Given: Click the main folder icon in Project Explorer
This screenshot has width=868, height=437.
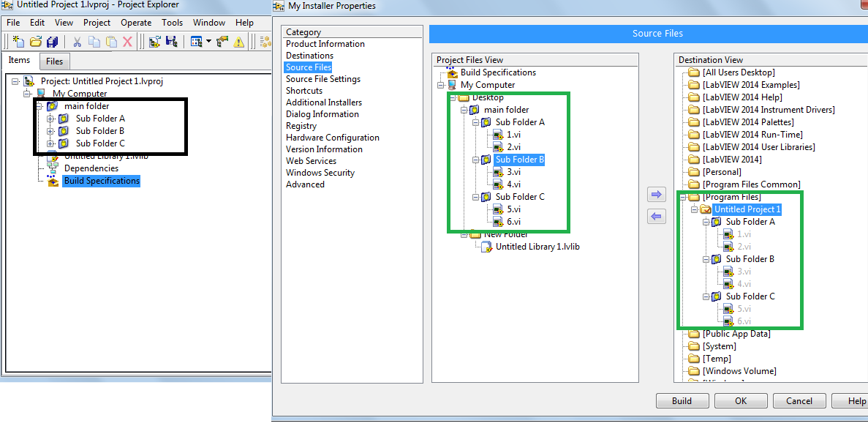Looking at the screenshot, I should pyautogui.click(x=52, y=106).
